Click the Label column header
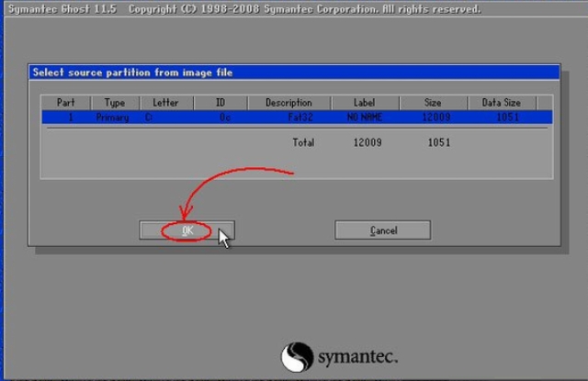588x381 pixels. (x=365, y=103)
